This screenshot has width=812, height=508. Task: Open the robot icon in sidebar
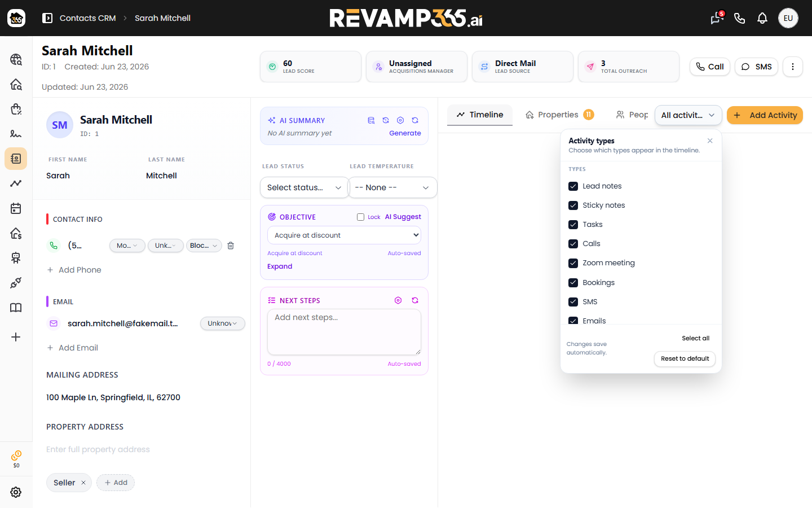point(16,258)
